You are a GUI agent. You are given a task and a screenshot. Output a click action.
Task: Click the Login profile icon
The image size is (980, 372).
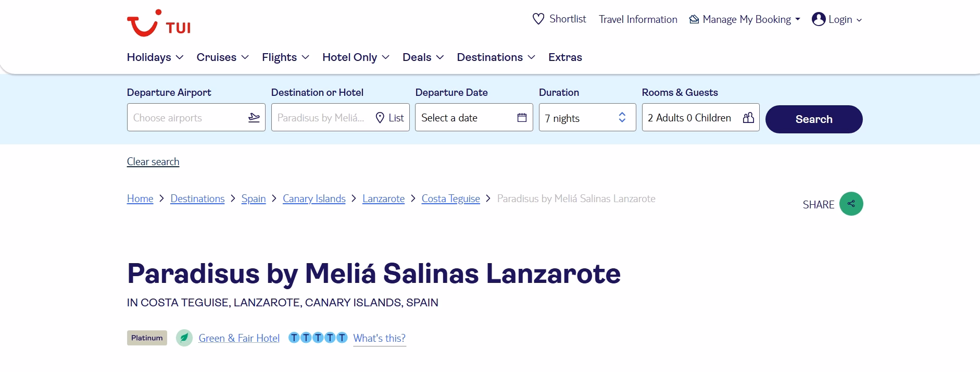click(819, 19)
